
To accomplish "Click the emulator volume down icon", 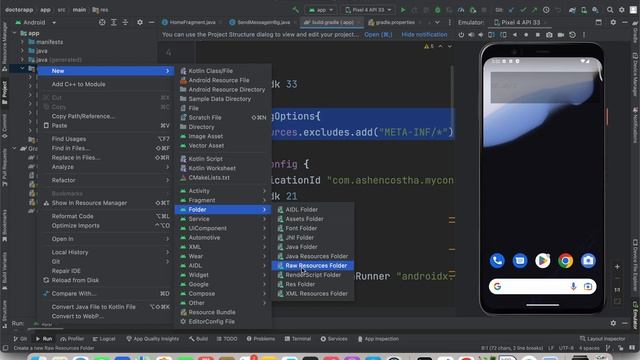I will [x=481, y=35].
